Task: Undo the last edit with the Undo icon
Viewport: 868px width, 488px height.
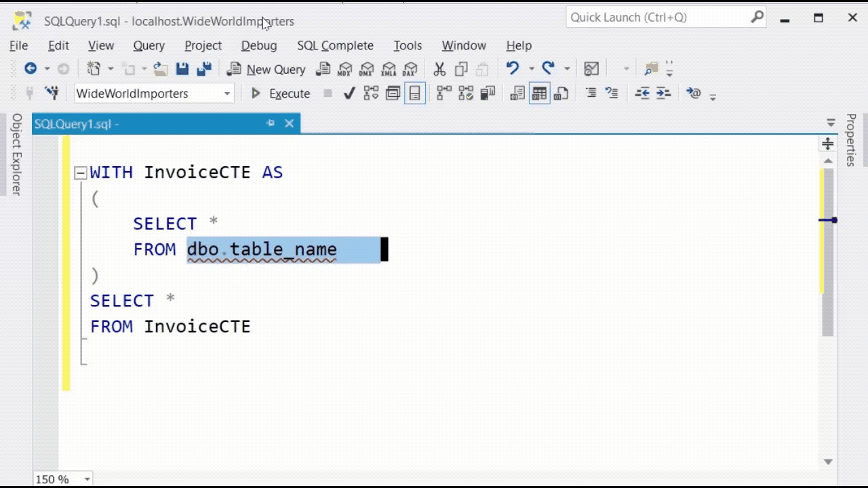Action: coord(513,68)
